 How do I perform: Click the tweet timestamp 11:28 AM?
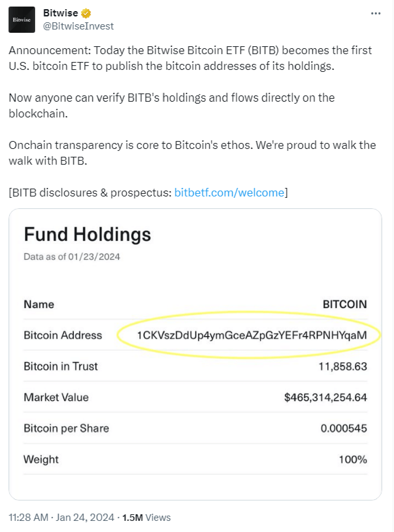[28, 517]
